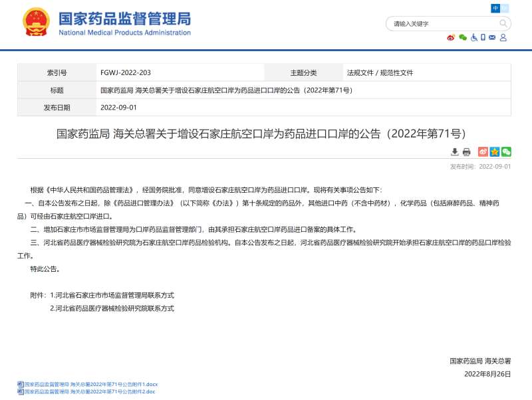532x400 pixels.
Task: Share article via QZone star button
Action: coord(495,152)
